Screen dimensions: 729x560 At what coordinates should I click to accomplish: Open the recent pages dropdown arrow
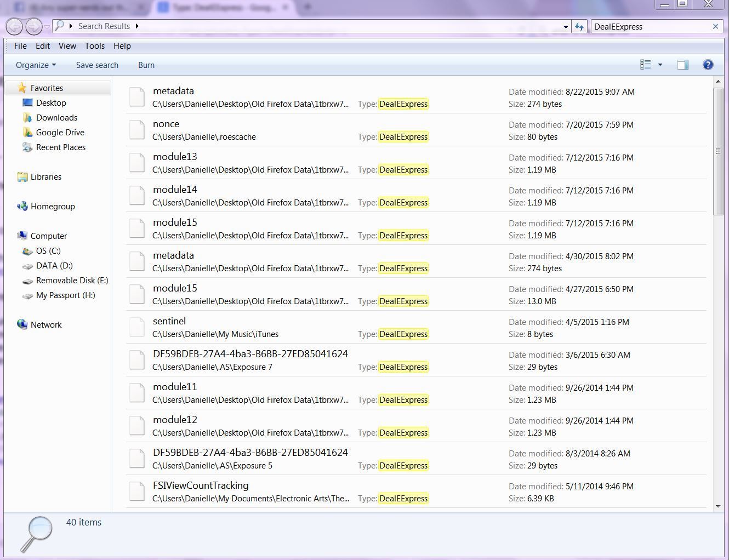(47, 27)
